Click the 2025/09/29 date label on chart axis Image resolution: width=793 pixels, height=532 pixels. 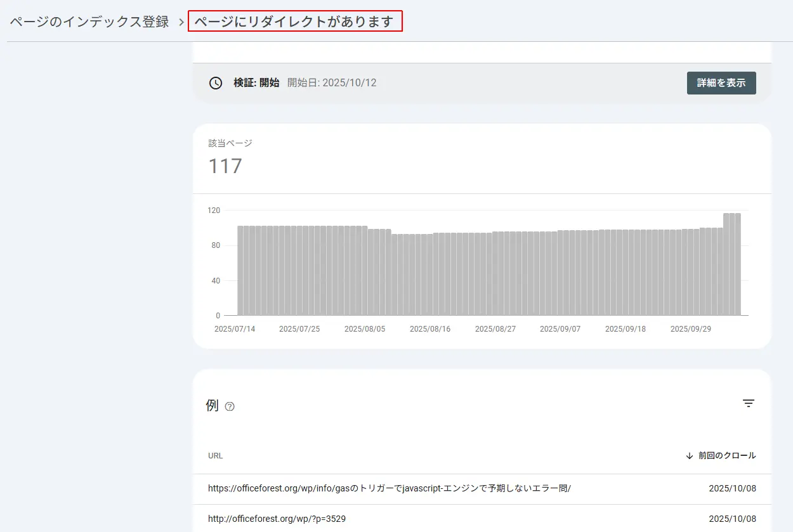pos(691,329)
